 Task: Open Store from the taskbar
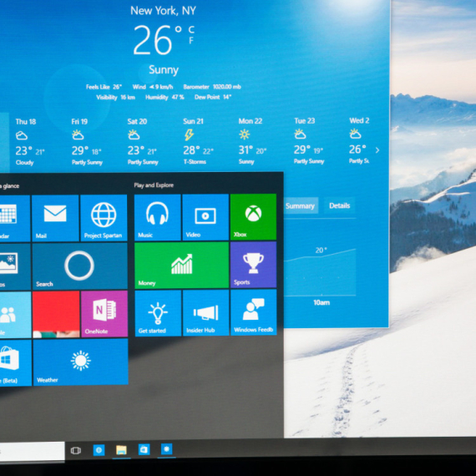pyautogui.click(x=144, y=449)
